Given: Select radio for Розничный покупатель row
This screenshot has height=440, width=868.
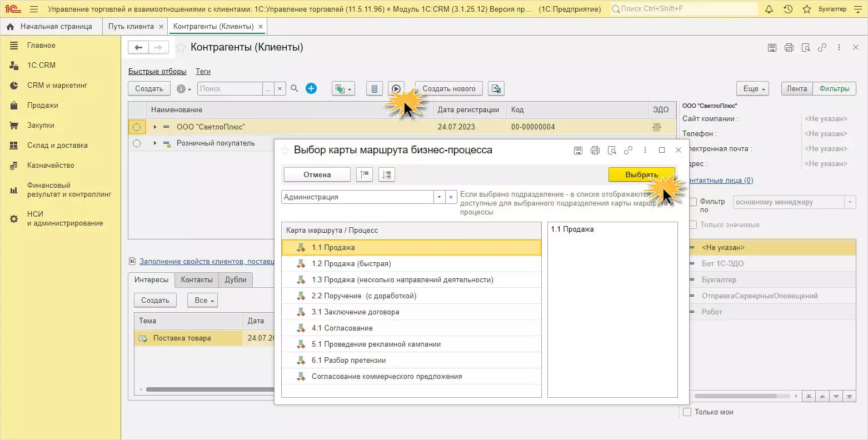Looking at the screenshot, I should [137, 143].
